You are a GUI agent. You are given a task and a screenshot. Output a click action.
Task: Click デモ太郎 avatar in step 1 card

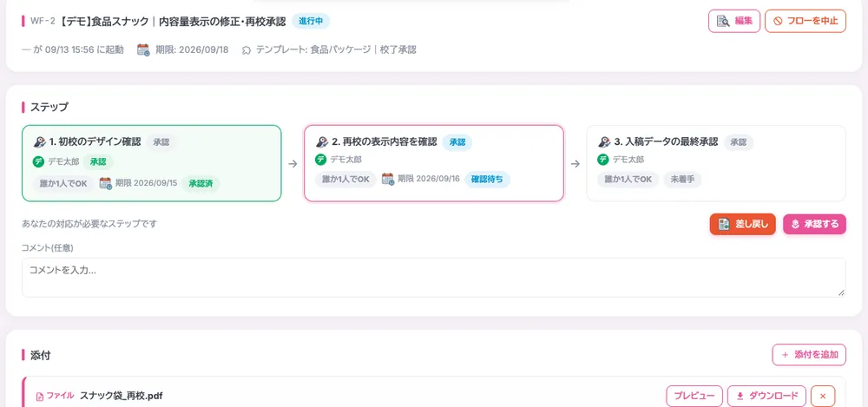click(x=38, y=161)
